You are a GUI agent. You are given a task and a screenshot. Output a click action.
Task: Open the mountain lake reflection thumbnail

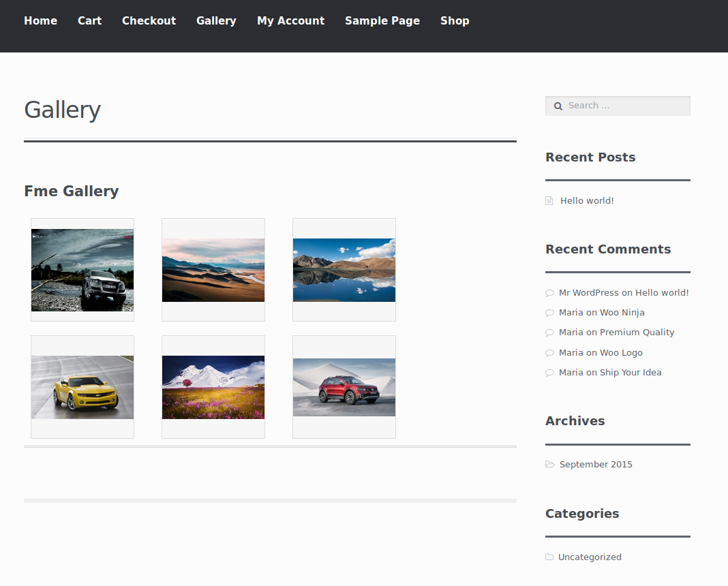(x=344, y=271)
